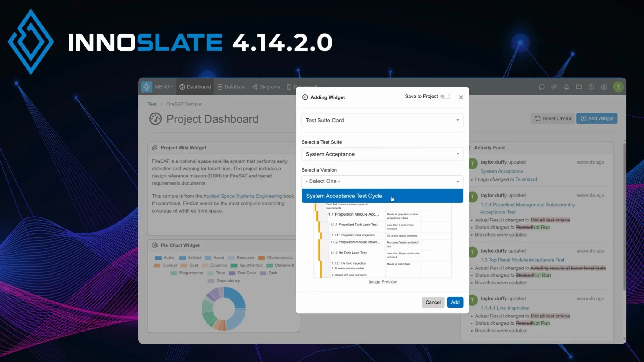
Task: Open Applied Space Systems Engineering link
Action: coord(242,196)
